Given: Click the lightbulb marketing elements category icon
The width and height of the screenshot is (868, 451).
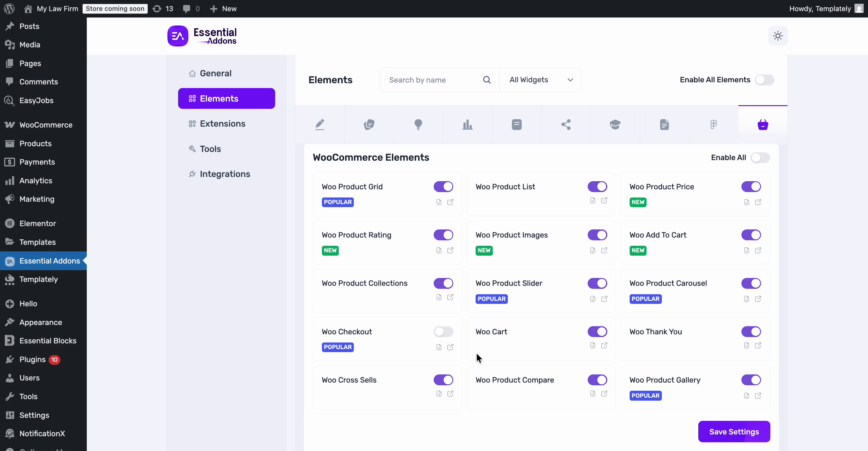Looking at the screenshot, I should tap(418, 125).
